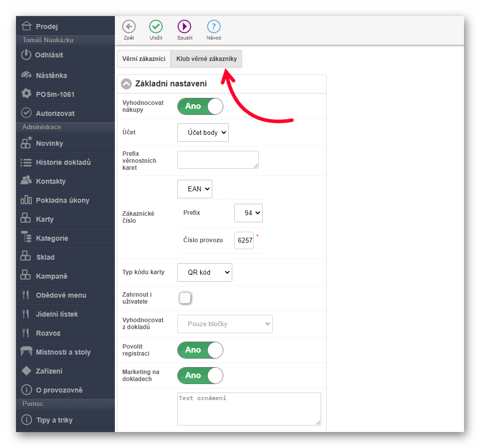Open the Návod help icon
The width and height of the screenshot is (480, 448).
pos(213,26)
